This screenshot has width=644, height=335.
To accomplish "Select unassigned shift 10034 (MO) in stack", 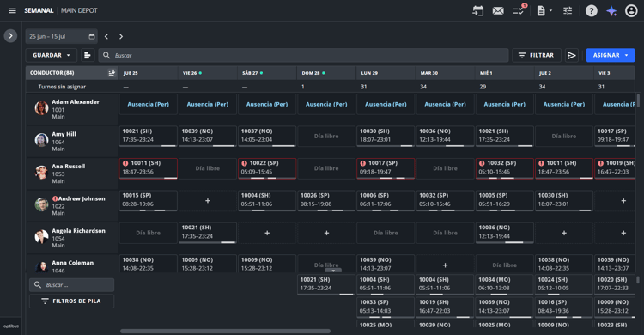I will pyautogui.click(x=504, y=285).
